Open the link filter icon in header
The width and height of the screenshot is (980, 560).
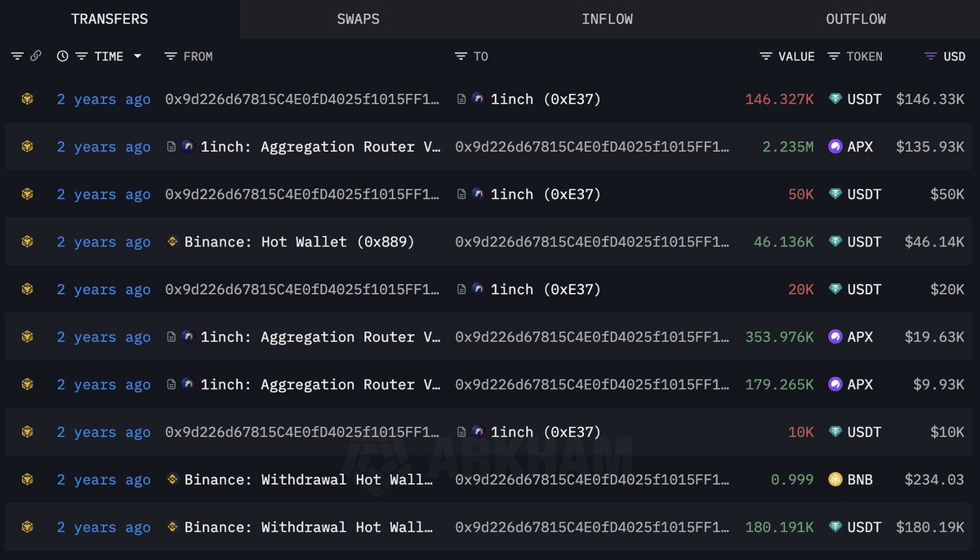pyautogui.click(x=35, y=56)
